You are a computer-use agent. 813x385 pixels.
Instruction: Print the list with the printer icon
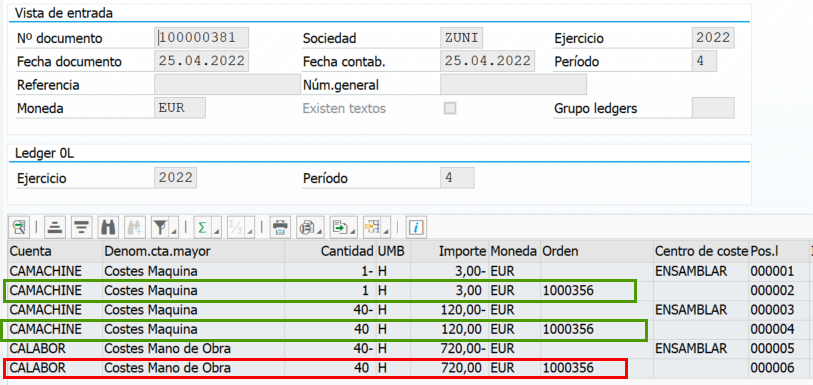coord(281,227)
